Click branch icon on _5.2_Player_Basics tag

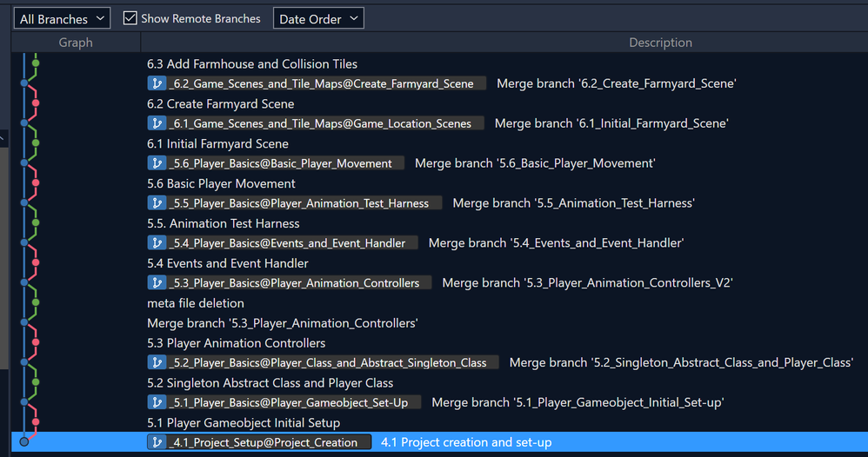(x=157, y=362)
